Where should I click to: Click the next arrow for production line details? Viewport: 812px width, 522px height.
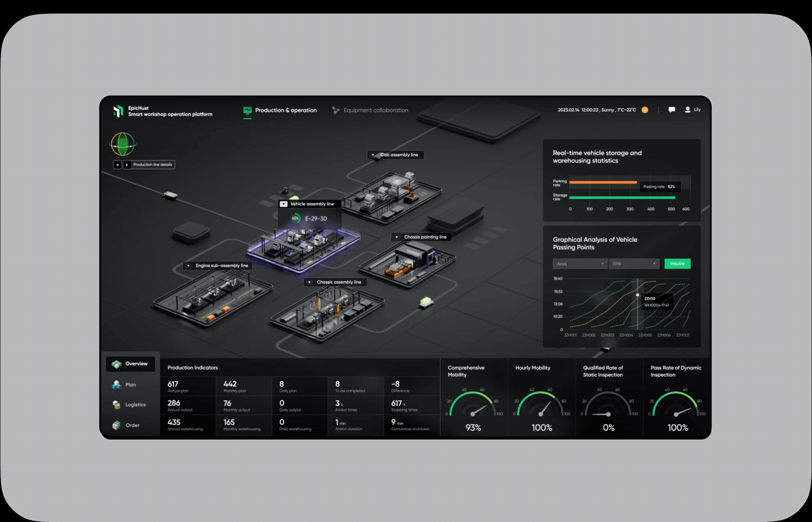127,165
